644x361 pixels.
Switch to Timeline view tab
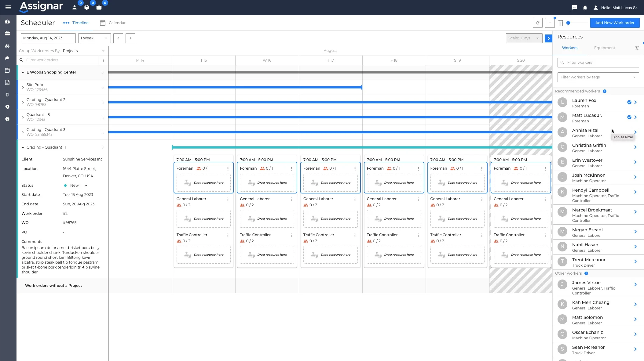tap(76, 23)
